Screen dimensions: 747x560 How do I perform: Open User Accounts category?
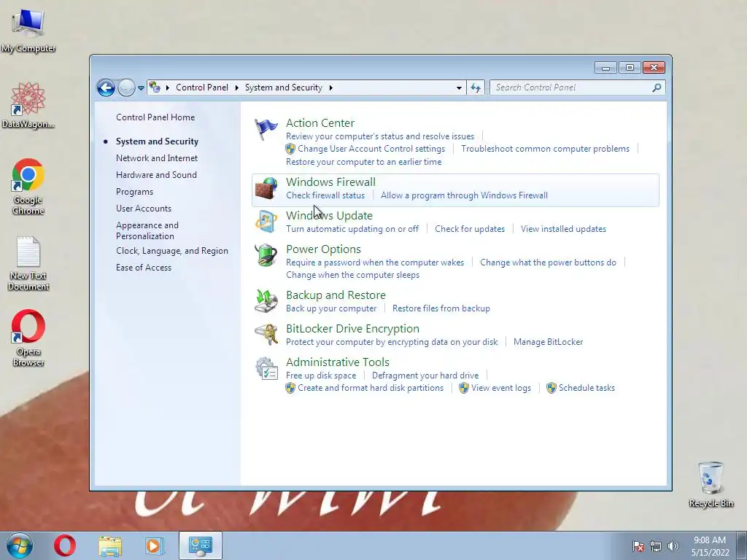click(144, 208)
